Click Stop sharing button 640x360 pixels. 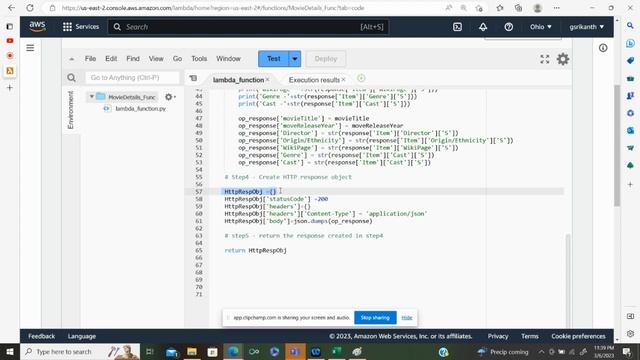[375, 318]
